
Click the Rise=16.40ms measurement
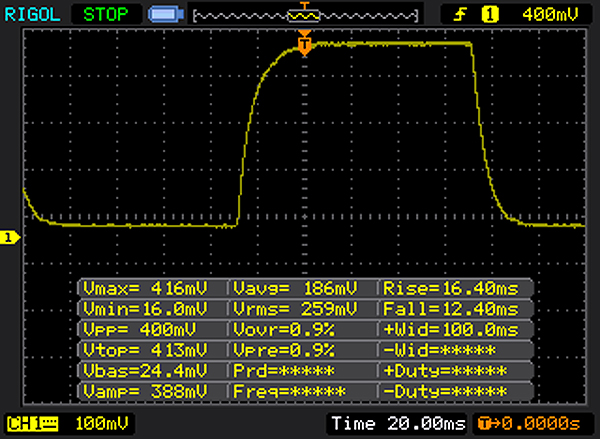click(x=451, y=288)
